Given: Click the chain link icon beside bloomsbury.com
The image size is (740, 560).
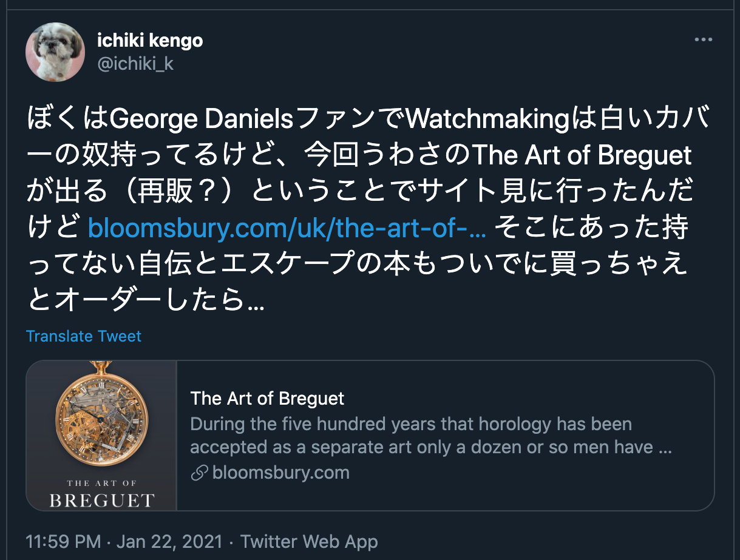Looking at the screenshot, I should [199, 473].
